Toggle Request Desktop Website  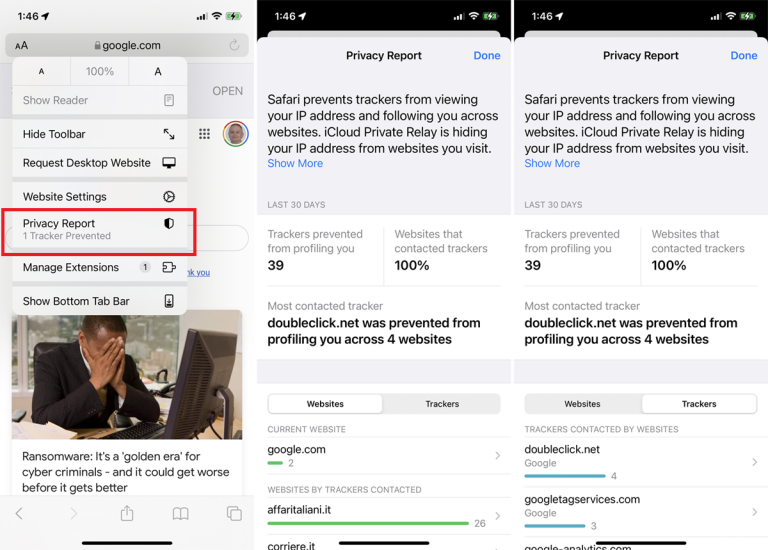[98, 163]
